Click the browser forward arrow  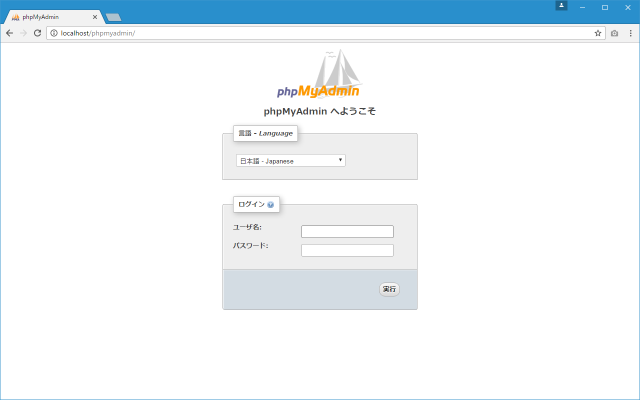[23, 33]
